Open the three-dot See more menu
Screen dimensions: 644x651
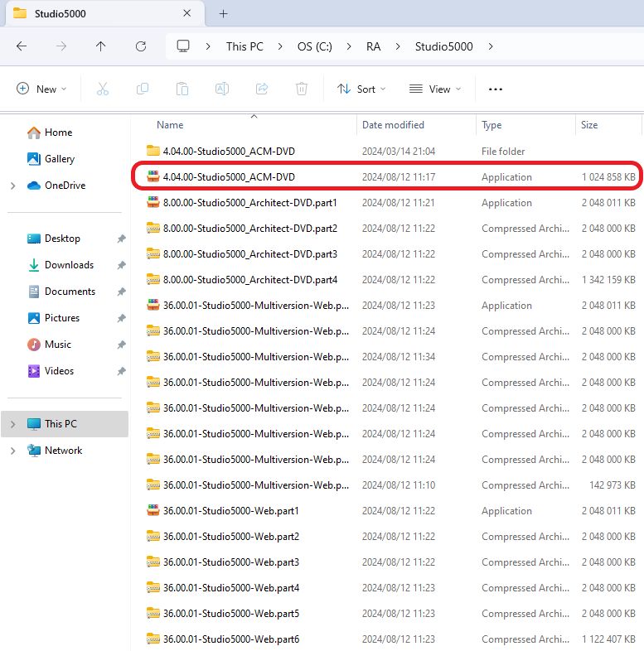point(496,89)
